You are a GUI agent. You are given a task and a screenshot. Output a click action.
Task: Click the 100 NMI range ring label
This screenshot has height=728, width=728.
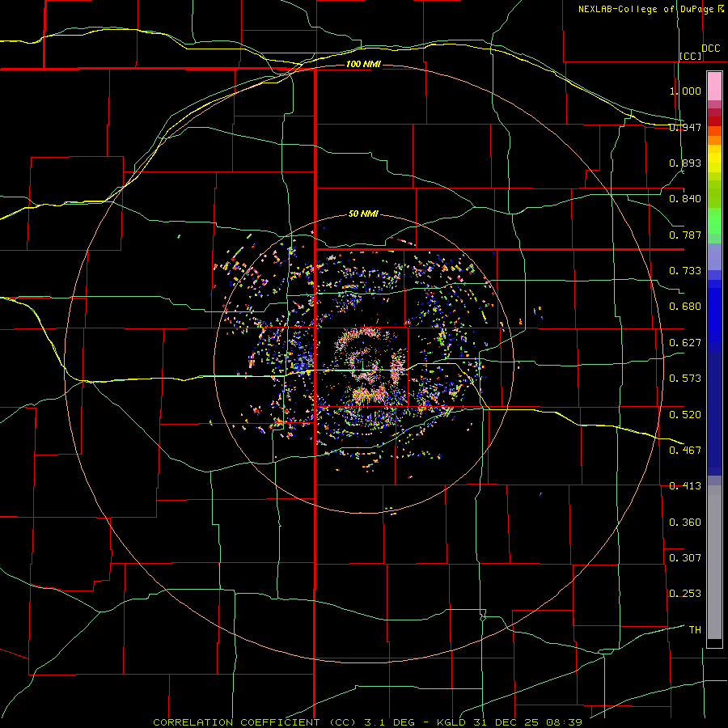coord(363,64)
